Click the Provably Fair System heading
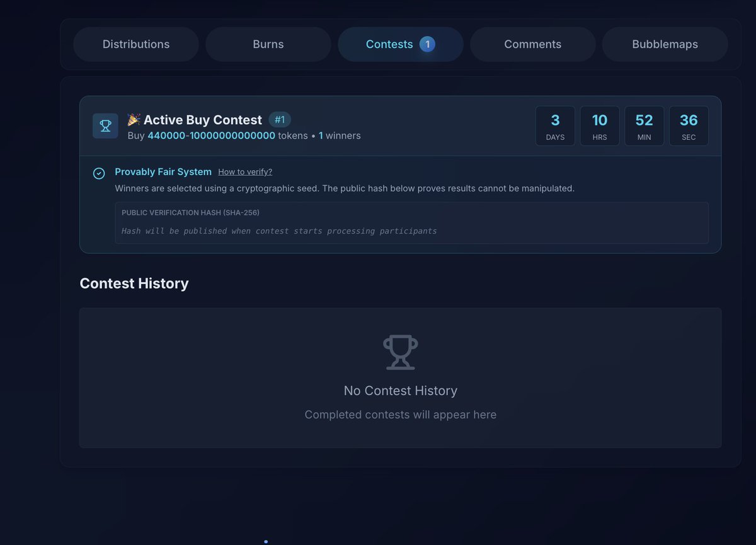Screen dimensions: 756x545 (163, 172)
